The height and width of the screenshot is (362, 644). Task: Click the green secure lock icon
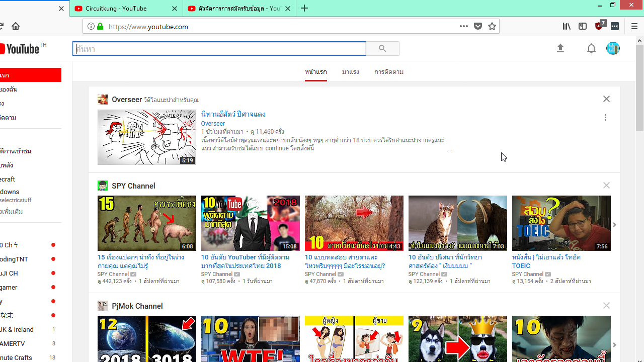(x=100, y=26)
